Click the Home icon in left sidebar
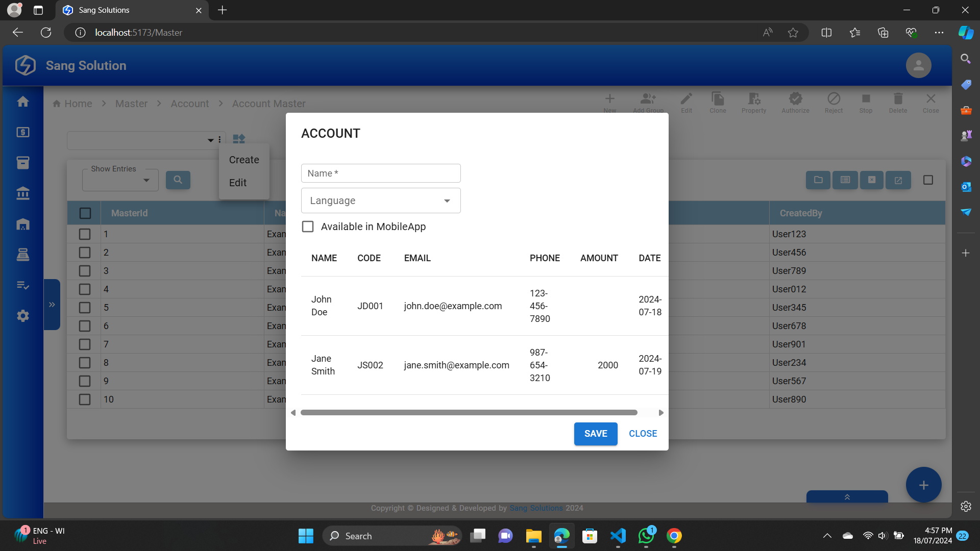Screen dimensions: 980x551 tap(23, 102)
